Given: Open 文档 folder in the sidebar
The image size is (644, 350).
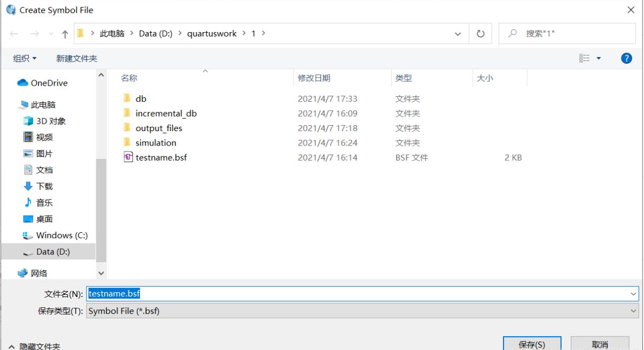Looking at the screenshot, I should tap(38, 170).
